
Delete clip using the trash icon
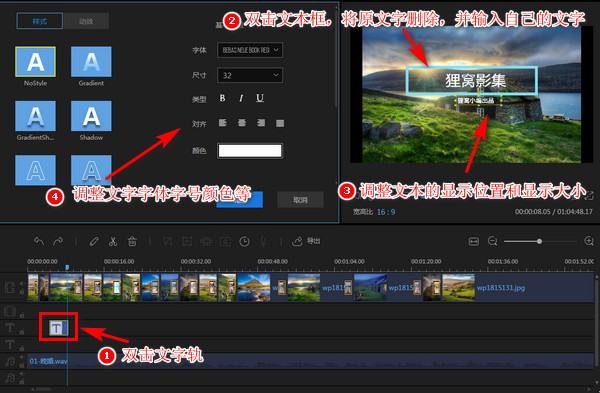132,241
